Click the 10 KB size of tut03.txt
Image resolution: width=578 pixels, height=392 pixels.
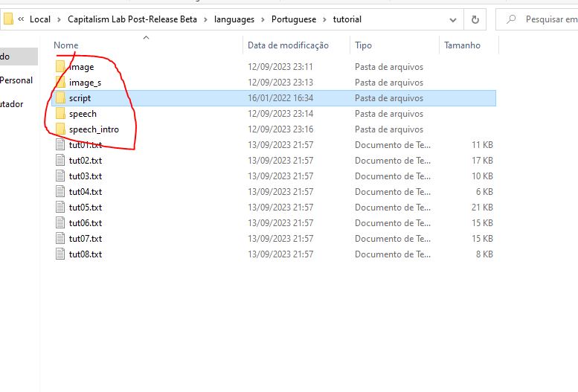click(482, 176)
